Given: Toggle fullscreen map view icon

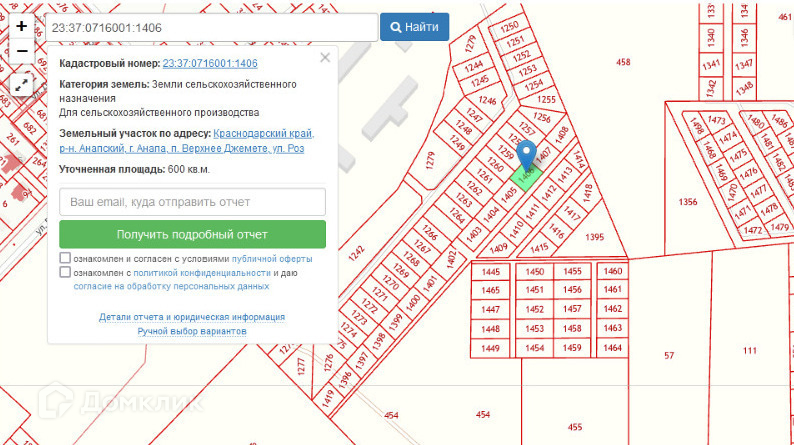Looking at the screenshot, I should (x=21, y=85).
